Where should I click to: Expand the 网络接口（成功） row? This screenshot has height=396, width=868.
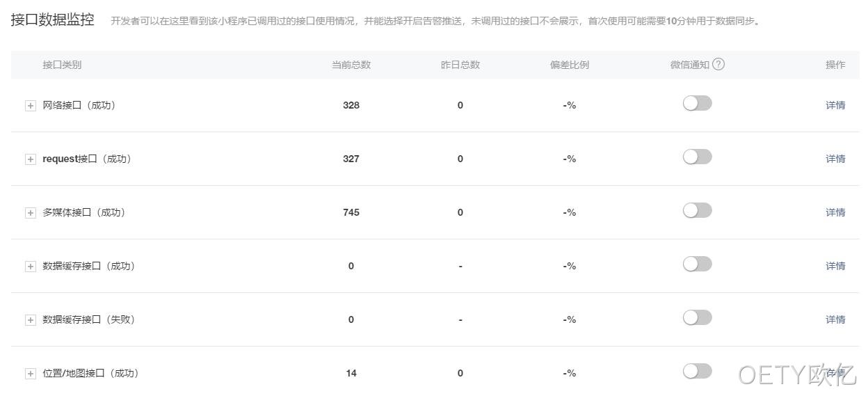coord(31,106)
